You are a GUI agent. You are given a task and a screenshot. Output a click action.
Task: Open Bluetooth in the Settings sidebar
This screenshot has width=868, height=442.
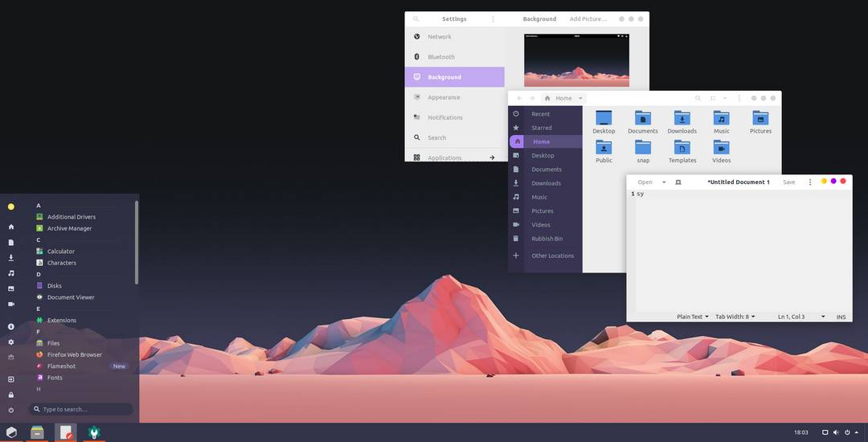[x=454, y=57]
